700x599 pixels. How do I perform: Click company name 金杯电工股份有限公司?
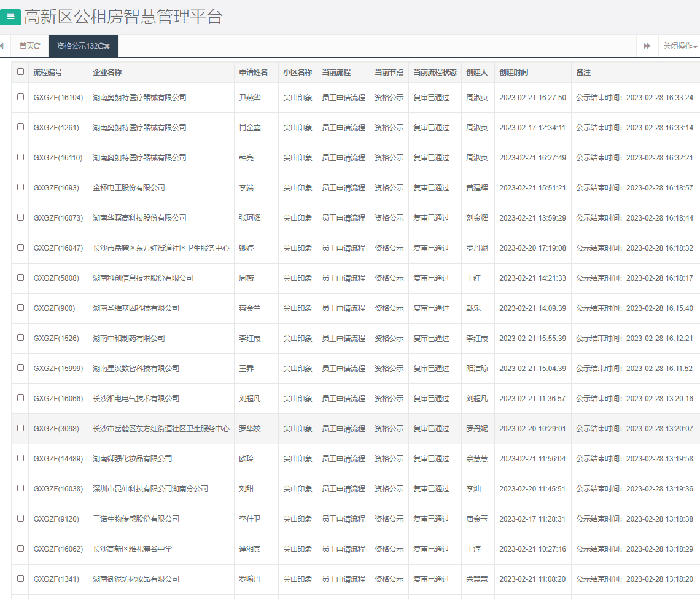[128, 188]
